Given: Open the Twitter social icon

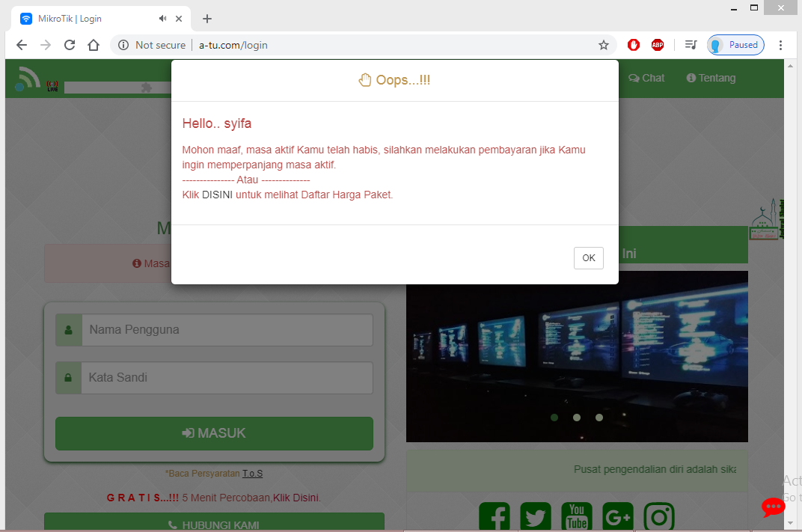Looking at the screenshot, I should point(536,516).
